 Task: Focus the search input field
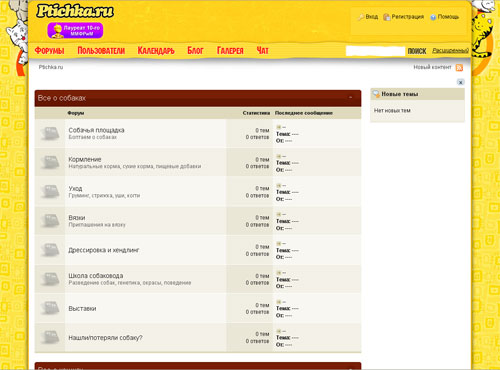(x=375, y=51)
